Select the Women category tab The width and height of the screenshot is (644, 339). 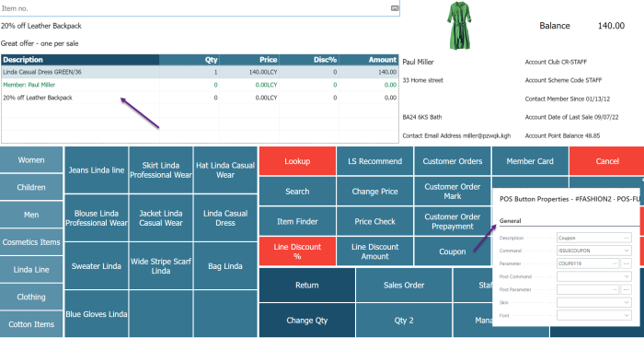(x=31, y=160)
